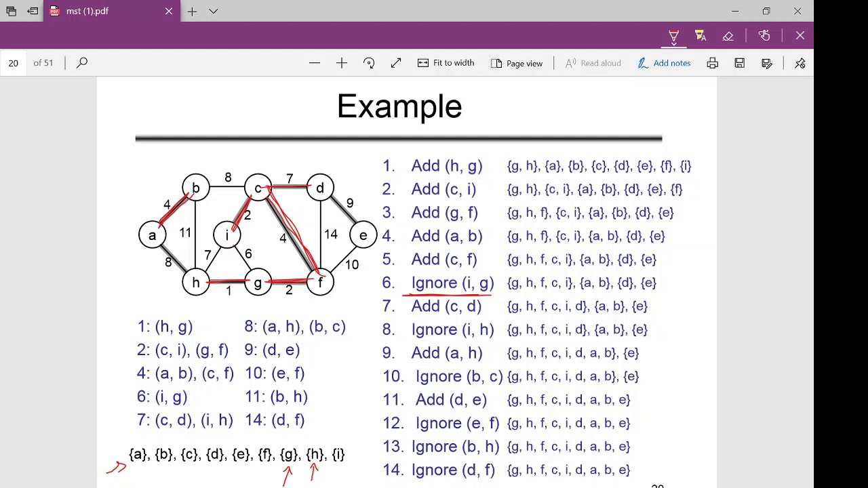Expand the tab actions chevron menu
This screenshot has width=868, height=488.
[x=213, y=11]
